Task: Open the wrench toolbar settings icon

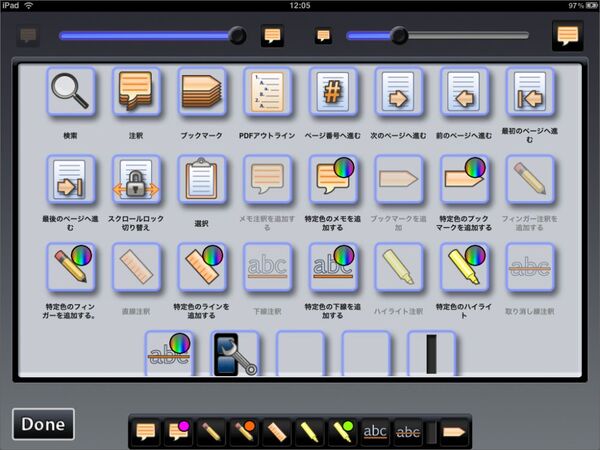Action: pos(235,354)
